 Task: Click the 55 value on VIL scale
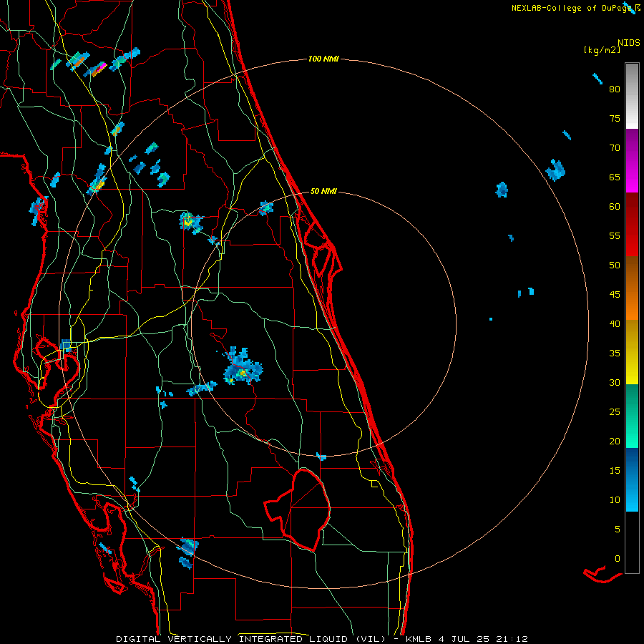click(615, 235)
